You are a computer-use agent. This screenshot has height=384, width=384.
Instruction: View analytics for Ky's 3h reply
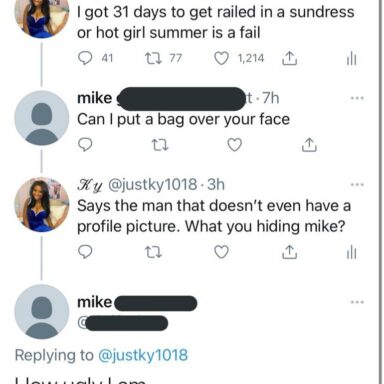click(x=351, y=253)
